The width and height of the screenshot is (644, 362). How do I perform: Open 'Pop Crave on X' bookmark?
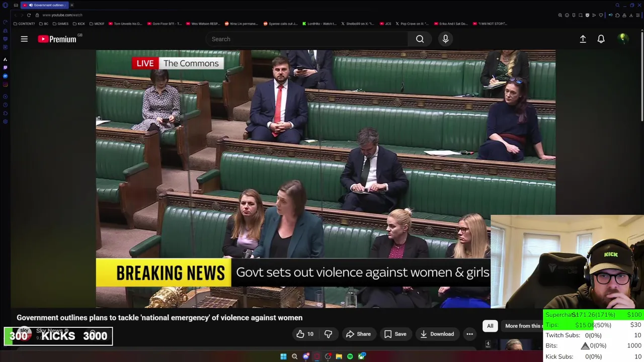click(x=412, y=24)
